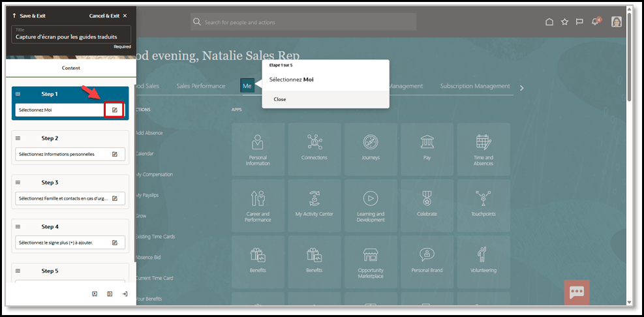This screenshot has width=644, height=317.
Task: Click the preview play icon in panel footer
Action: coord(95,294)
